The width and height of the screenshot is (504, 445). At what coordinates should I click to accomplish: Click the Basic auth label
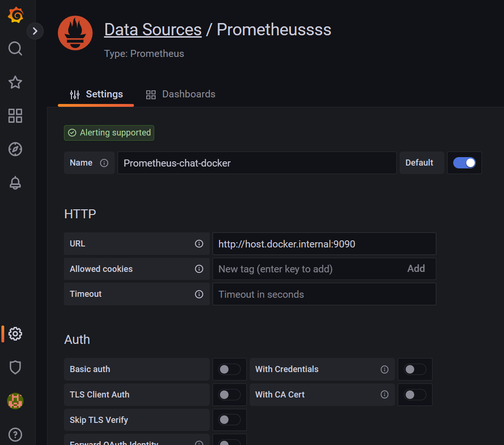[90, 369]
